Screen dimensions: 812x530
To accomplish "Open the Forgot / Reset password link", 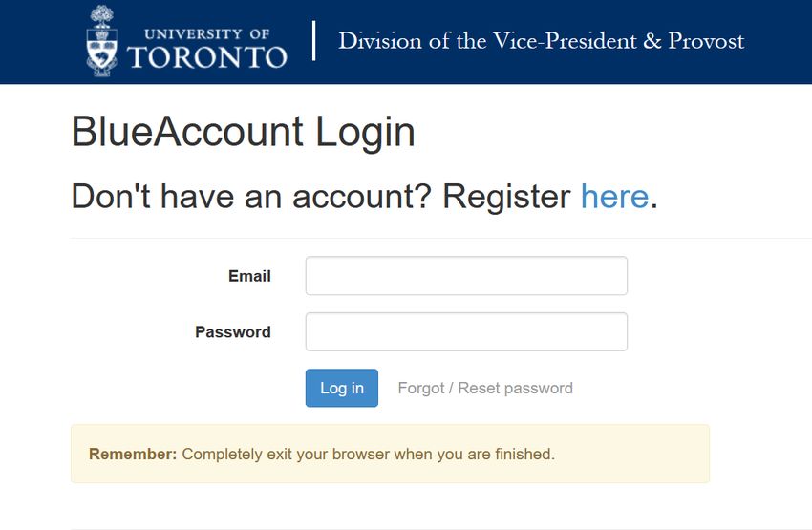I will coord(485,388).
